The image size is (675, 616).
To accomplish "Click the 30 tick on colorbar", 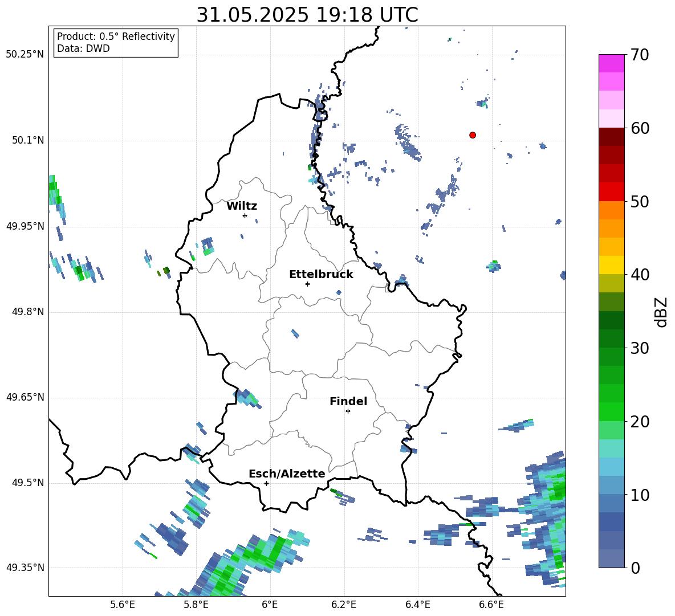I will tap(640, 348).
